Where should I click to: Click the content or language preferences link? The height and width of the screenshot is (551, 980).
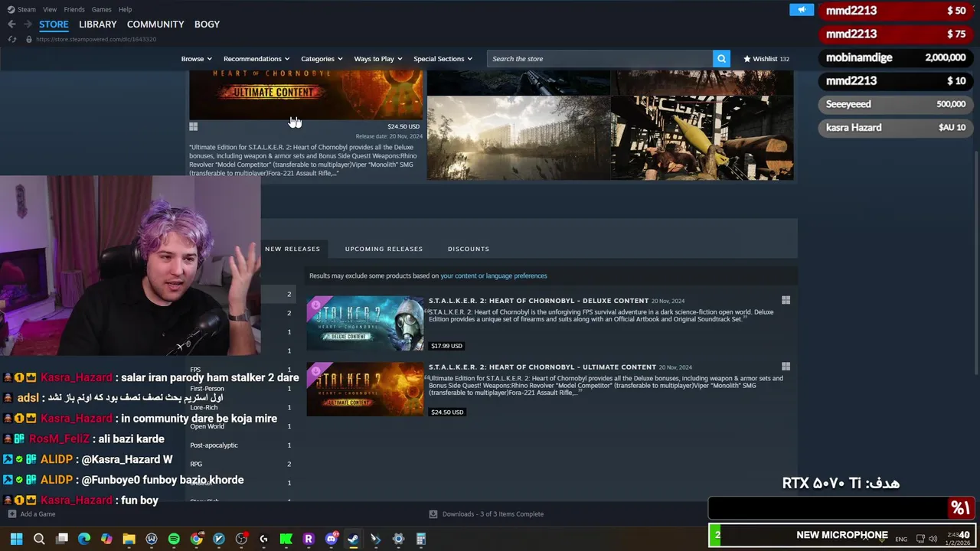(x=494, y=275)
